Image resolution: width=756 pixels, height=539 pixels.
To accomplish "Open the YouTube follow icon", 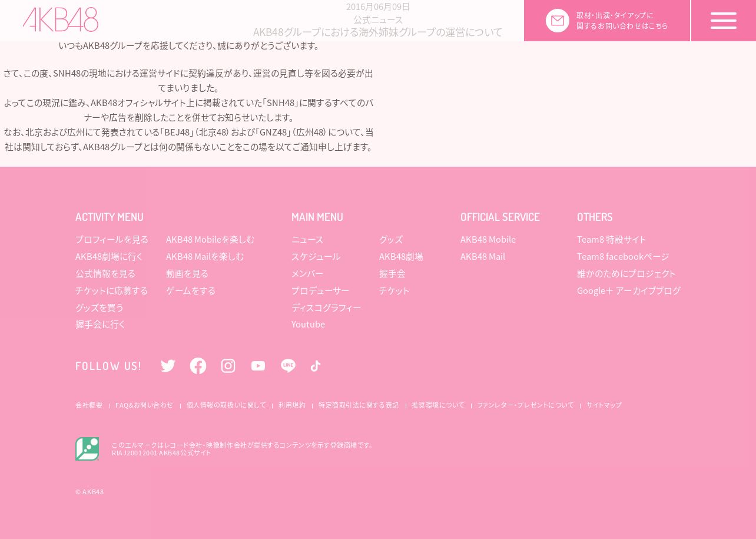I will point(258,366).
